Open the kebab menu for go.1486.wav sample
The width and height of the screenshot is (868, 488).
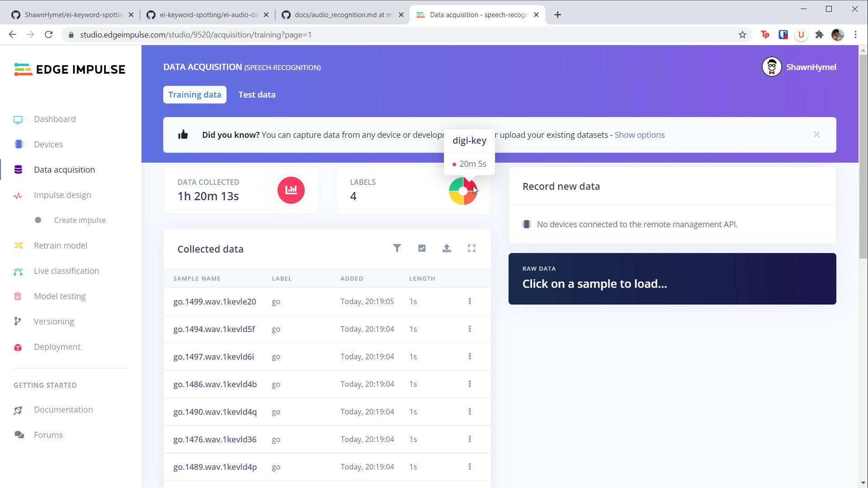pos(470,384)
